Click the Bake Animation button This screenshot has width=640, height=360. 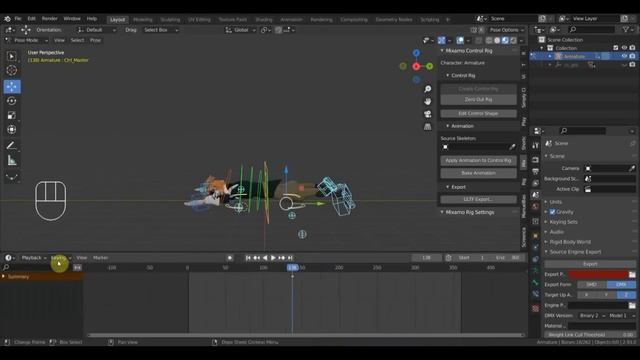coord(478,173)
